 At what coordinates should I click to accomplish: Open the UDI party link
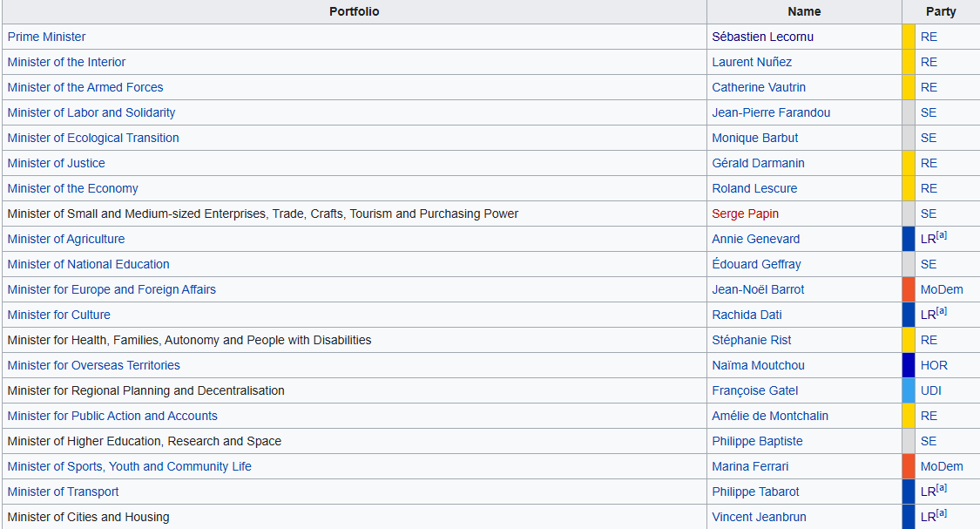click(930, 390)
